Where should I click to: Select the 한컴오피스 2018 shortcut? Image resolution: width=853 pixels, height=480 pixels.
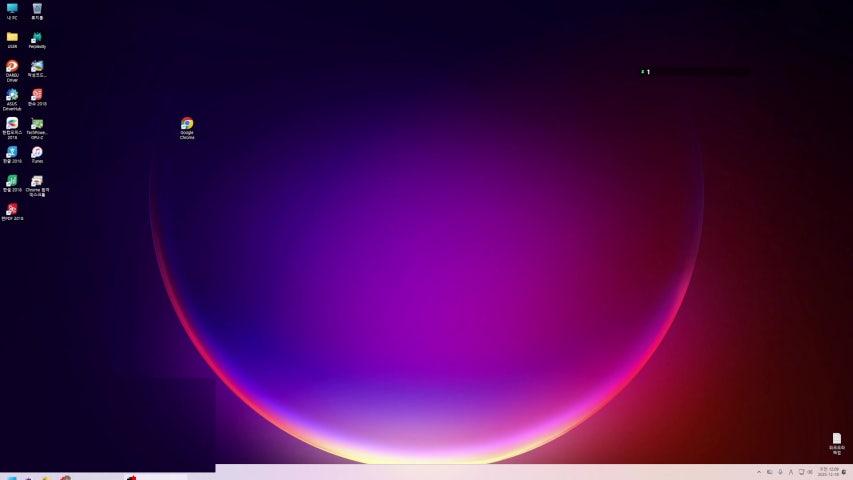tap(12, 128)
